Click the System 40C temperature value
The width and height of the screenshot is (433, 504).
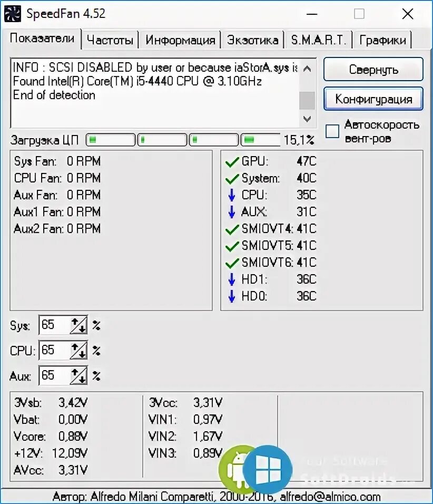tap(307, 178)
